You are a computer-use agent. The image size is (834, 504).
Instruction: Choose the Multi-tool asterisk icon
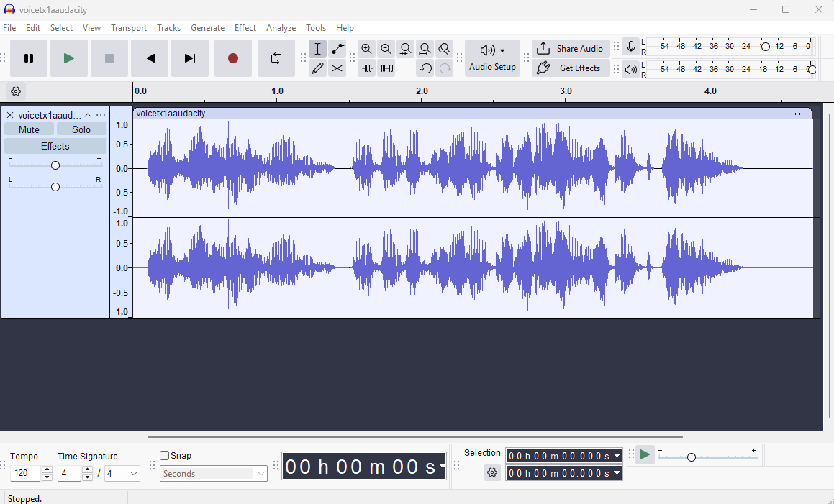pyautogui.click(x=337, y=68)
